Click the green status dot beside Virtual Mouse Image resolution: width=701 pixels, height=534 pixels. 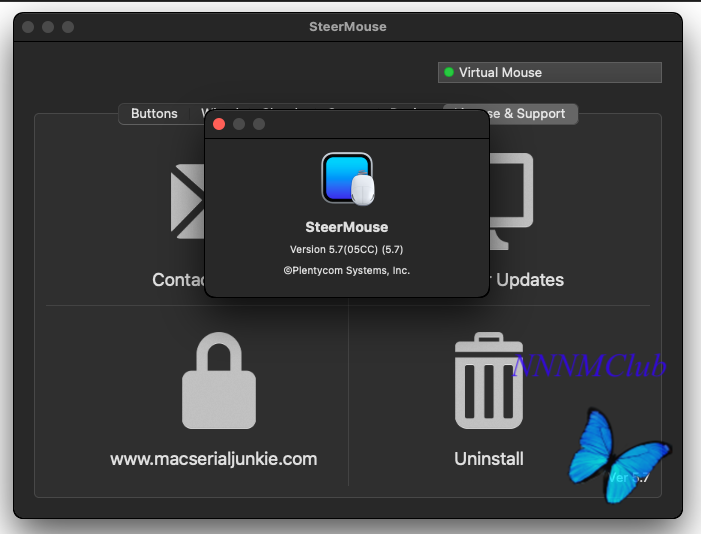click(449, 72)
